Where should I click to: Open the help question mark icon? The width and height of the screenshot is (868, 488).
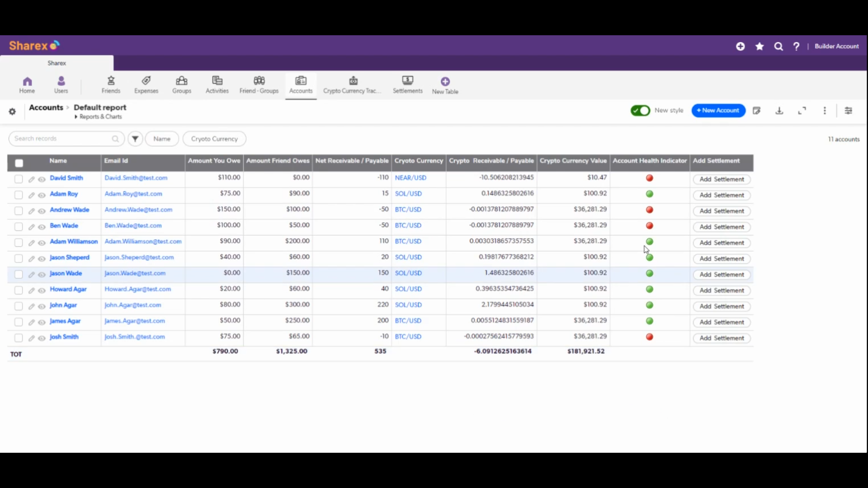click(796, 46)
